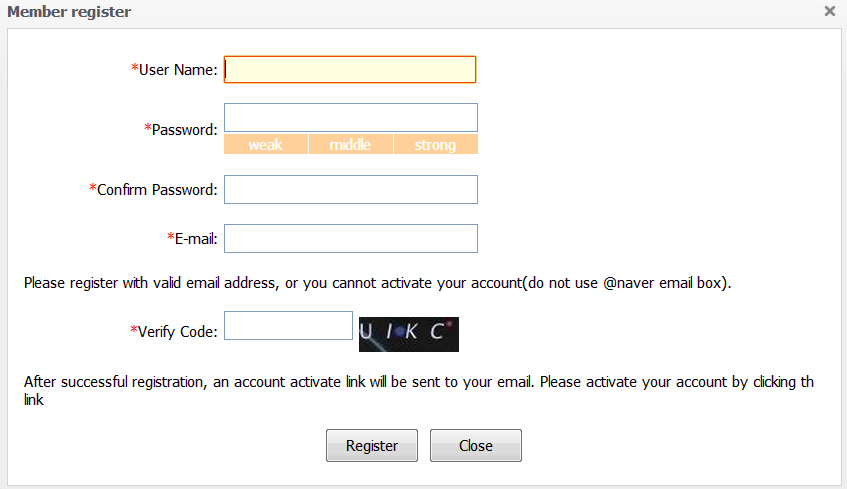
Task: Click the E-mail label
Action: pyautogui.click(x=196, y=239)
